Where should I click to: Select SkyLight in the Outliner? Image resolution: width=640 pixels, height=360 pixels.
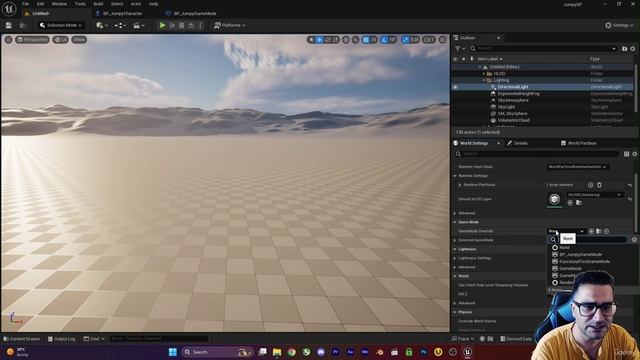(x=506, y=107)
